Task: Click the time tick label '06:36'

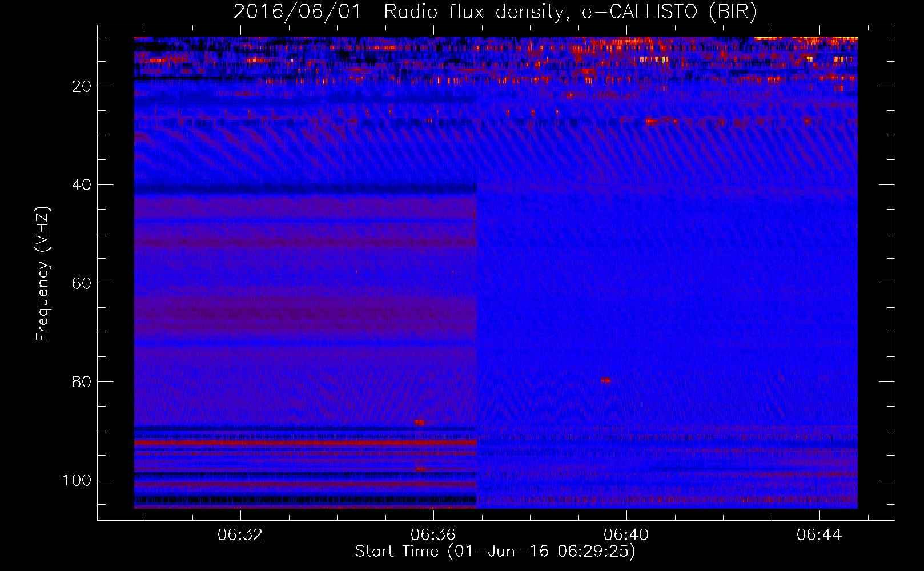Action: pyautogui.click(x=433, y=535)
